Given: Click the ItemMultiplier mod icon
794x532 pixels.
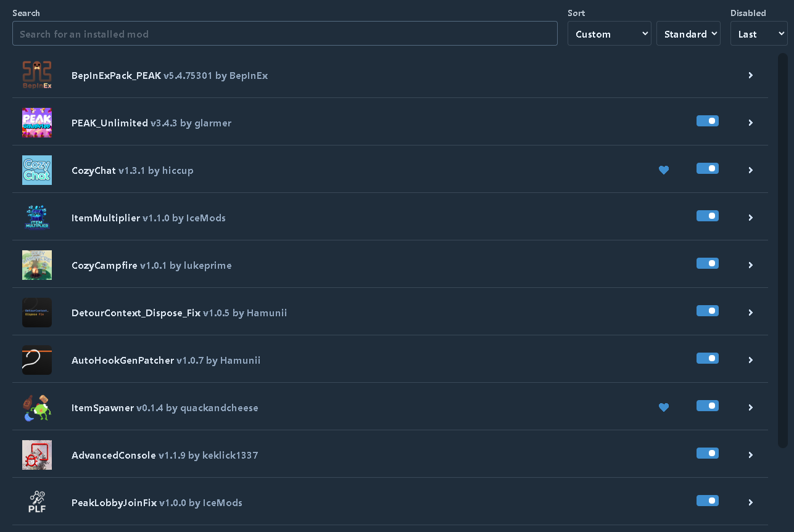Looking at the screenshot, I should 37,218.
